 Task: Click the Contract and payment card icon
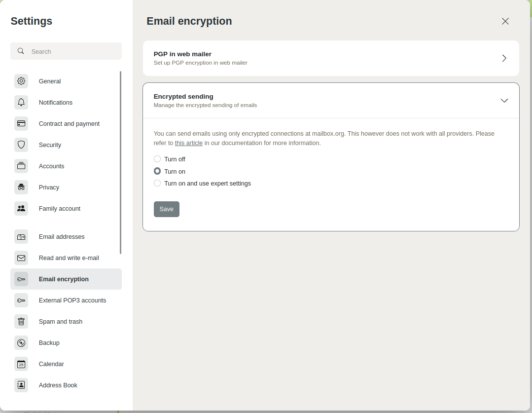tap(21, 123)
